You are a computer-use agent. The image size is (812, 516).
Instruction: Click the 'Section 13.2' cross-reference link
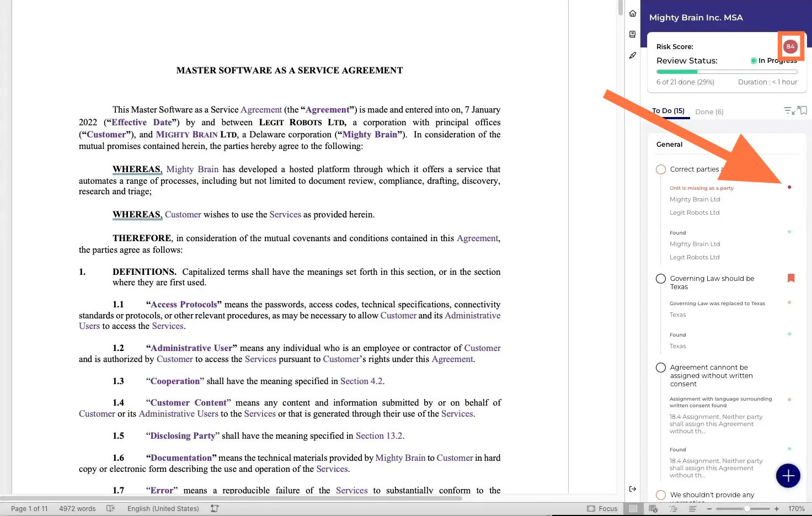pos(379,436)
